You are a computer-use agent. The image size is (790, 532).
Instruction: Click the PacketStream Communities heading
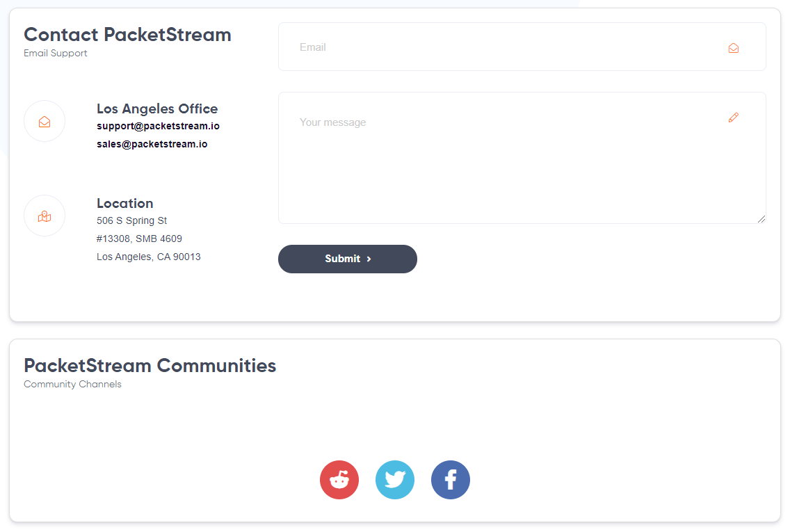click(x=150, y=365)
